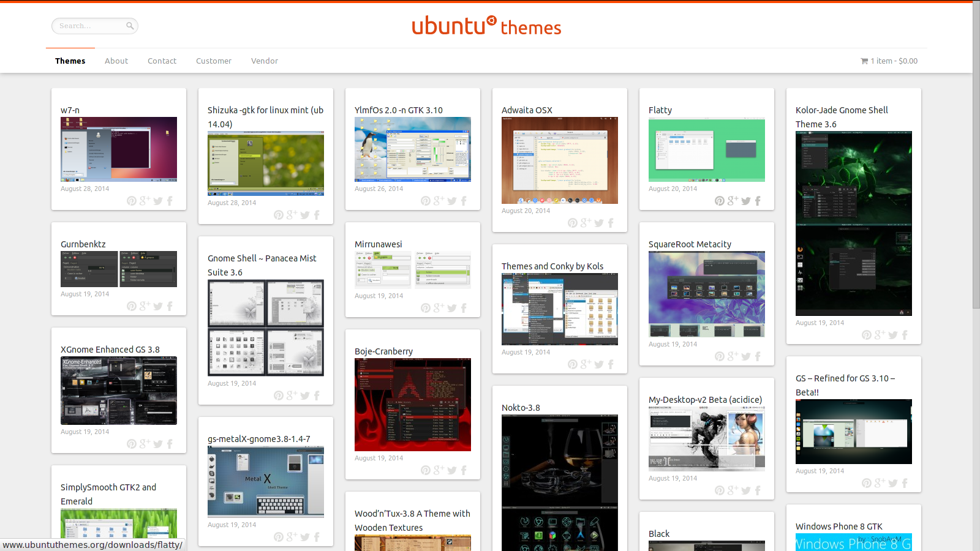The height and width of the screenshot is (551, 980).
Task: View Themes and Conky by Kols screenshot
Action: pyautogui.click(x=560, y=309)
